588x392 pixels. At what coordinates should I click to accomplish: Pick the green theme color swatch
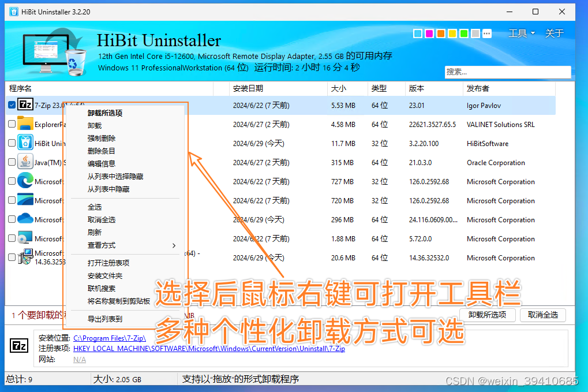click(x=464, y=33)
